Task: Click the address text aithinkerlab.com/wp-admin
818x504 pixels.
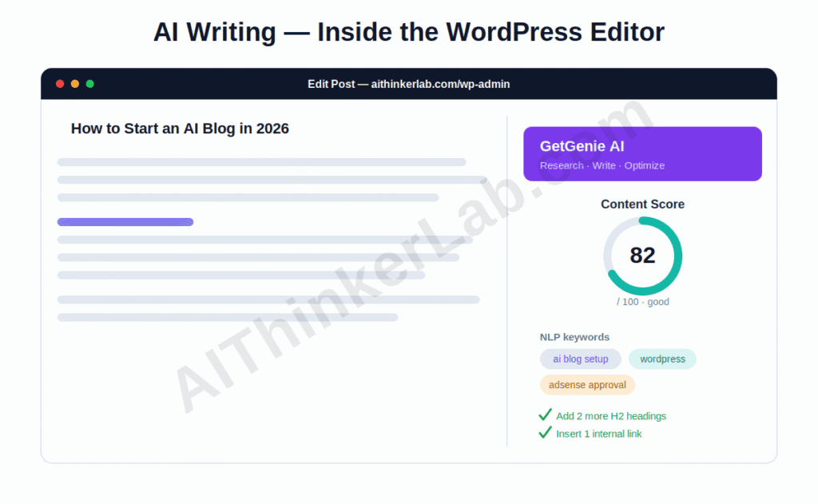Action: tap(440, 84)
